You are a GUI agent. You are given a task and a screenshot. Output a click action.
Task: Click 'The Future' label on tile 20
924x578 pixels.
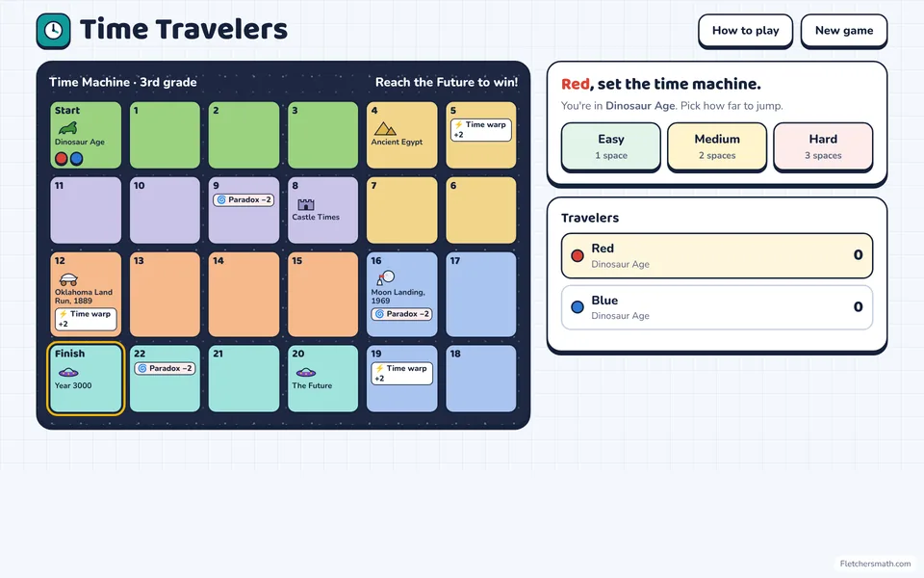point(312,385)
